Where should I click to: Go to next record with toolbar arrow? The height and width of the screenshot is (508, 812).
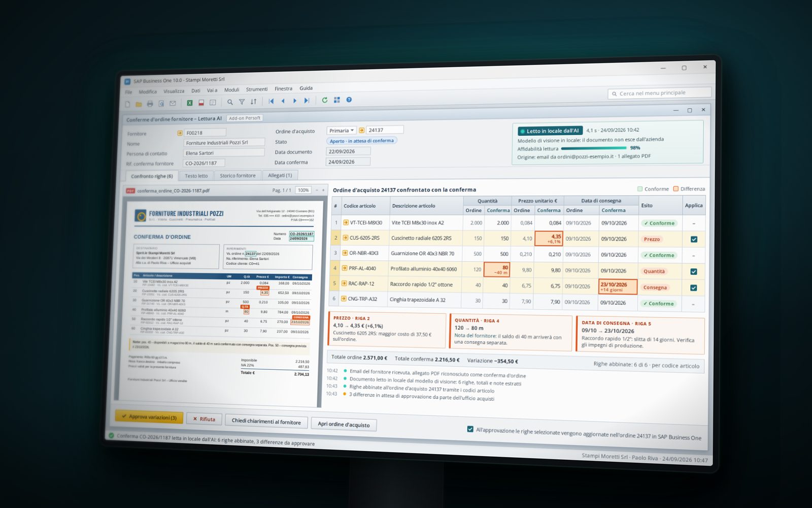294,101
